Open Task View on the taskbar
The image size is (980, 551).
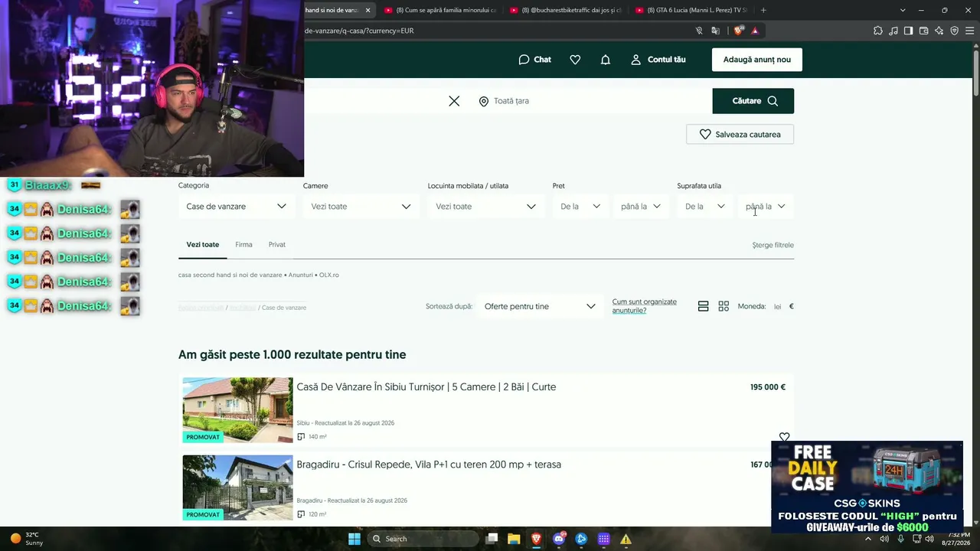(492, 539)
